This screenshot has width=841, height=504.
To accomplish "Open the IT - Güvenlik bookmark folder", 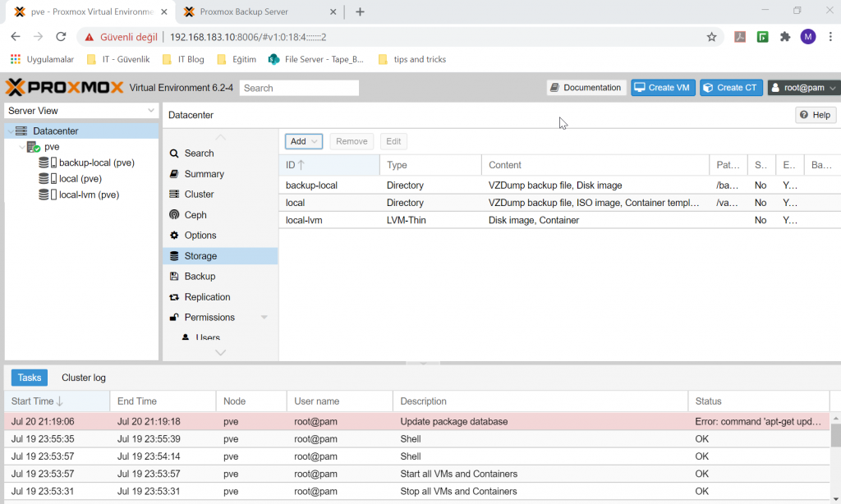I will tap(118, 59).
